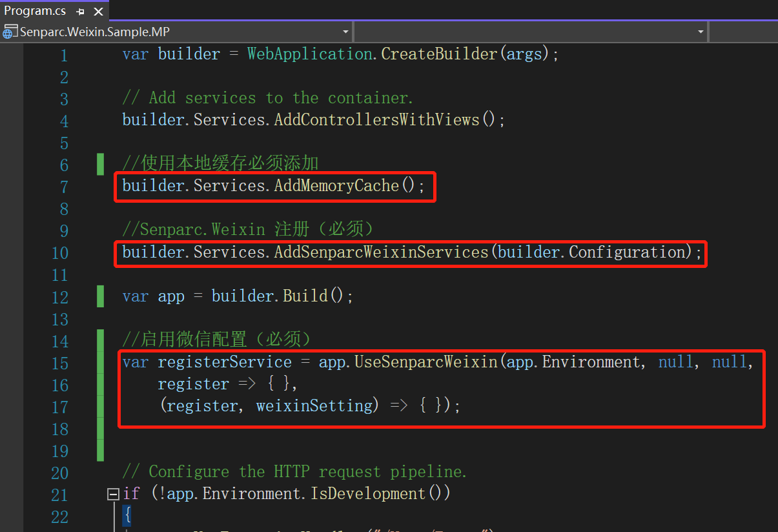Close the Program.cs tab
The height and width of the screenshot is (532, 778).
pos(98,11)
